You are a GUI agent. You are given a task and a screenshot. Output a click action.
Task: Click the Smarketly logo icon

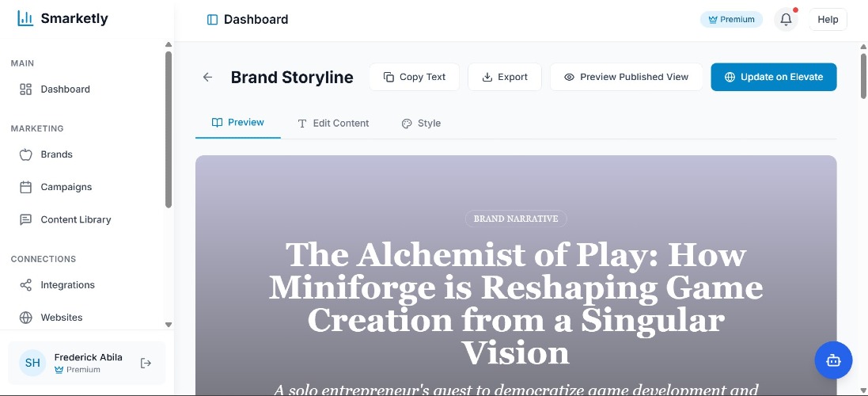point(25,19)
